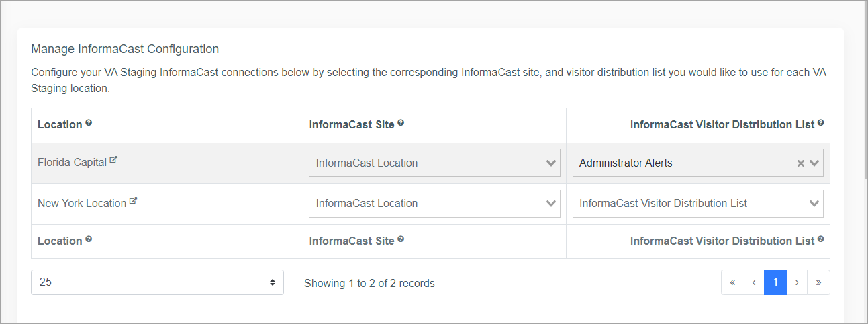Image resolution: width=868 pixels, height=324 pixels.
Task: Open Administrator Alerts distribution list dropdown
Action: (697, 163)
